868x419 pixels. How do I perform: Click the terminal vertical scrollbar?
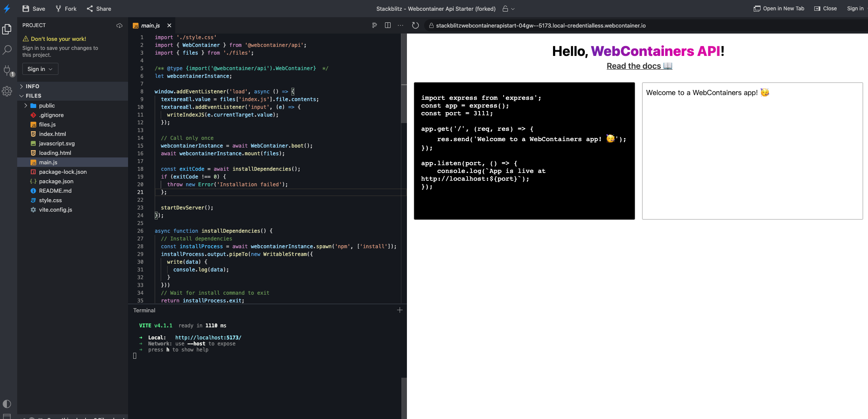tap(404, 398)
